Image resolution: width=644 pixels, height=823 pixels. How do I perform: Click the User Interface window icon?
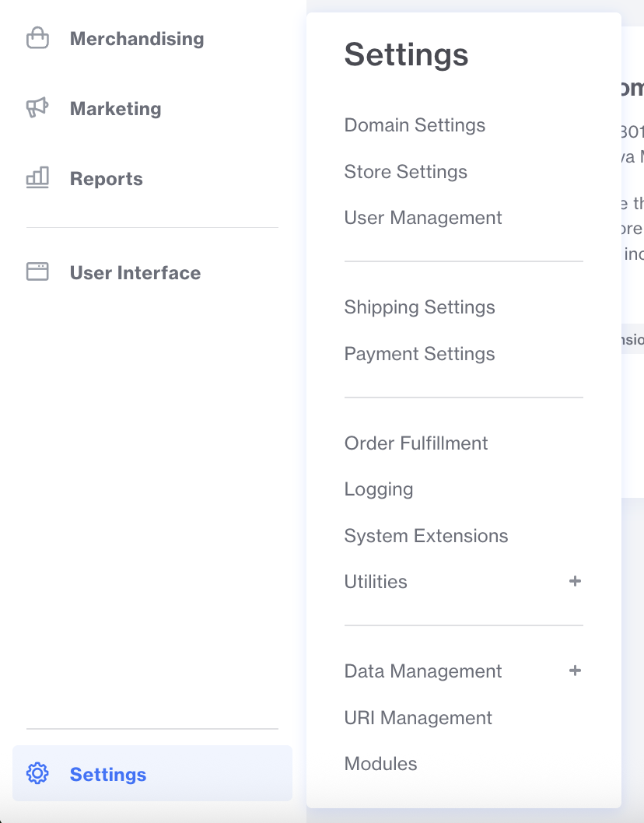point(38,272)
